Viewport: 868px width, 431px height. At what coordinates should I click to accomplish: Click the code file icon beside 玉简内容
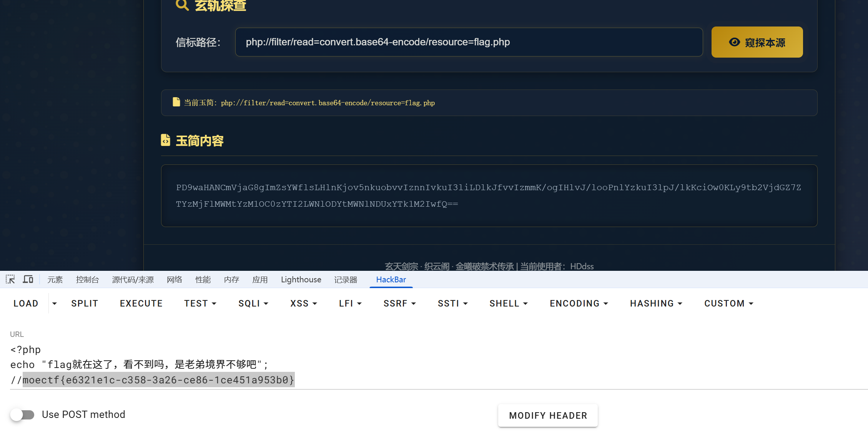point(166,140)
